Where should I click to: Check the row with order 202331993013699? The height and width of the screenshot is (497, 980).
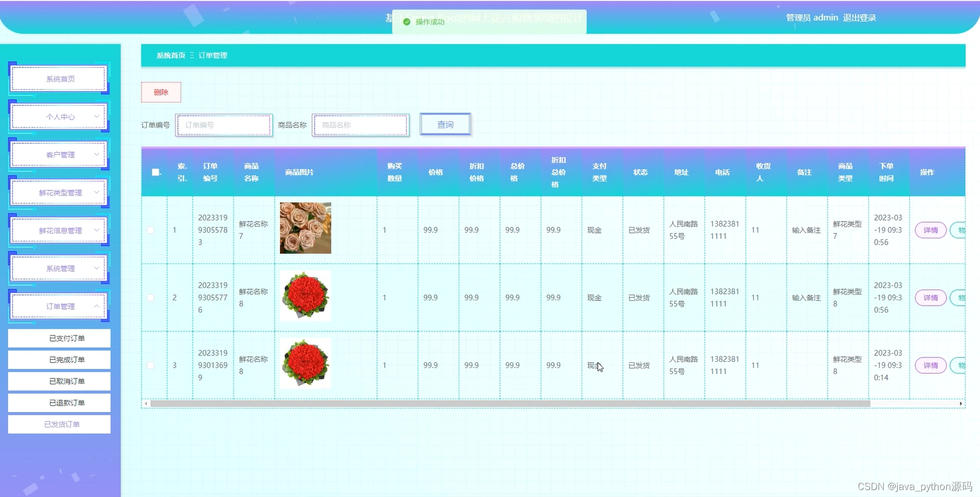(x=151, y=366)
